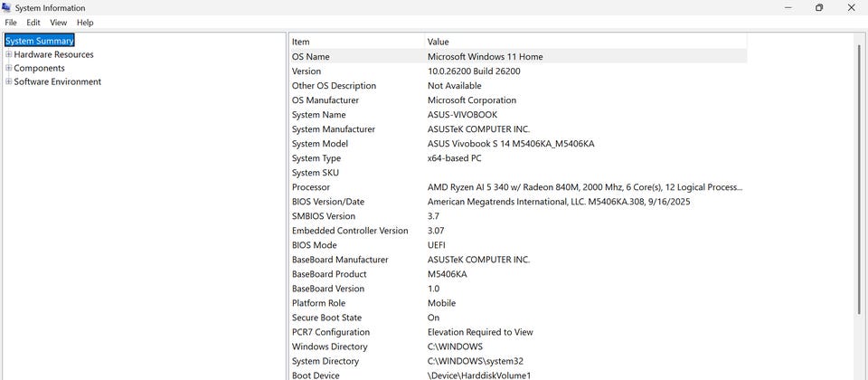Minimize the System Information window
Image resolution: width=868 pixels, height=380 pixels.
click(788, 8)
